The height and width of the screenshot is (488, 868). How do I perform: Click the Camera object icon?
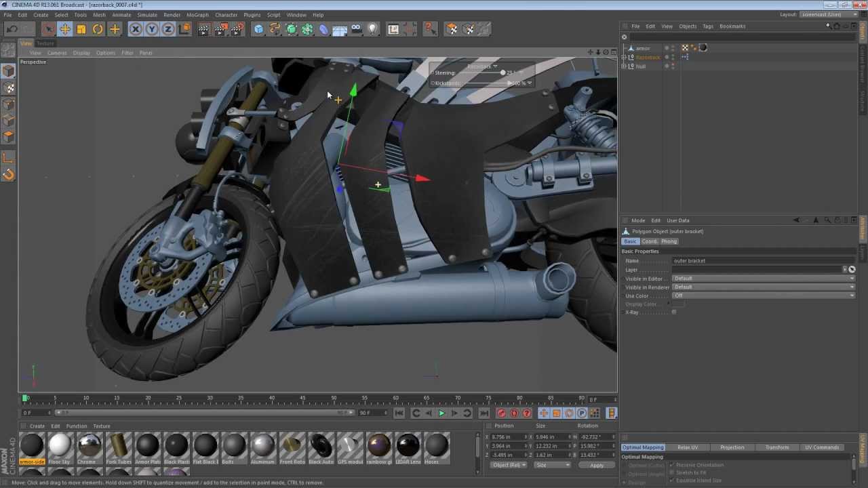pos(356,29)
